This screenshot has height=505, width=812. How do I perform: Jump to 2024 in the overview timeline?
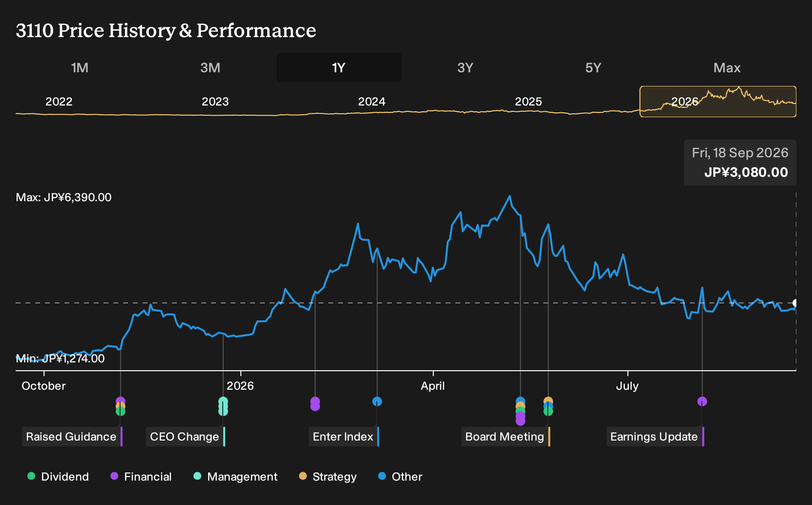(372, 102)
